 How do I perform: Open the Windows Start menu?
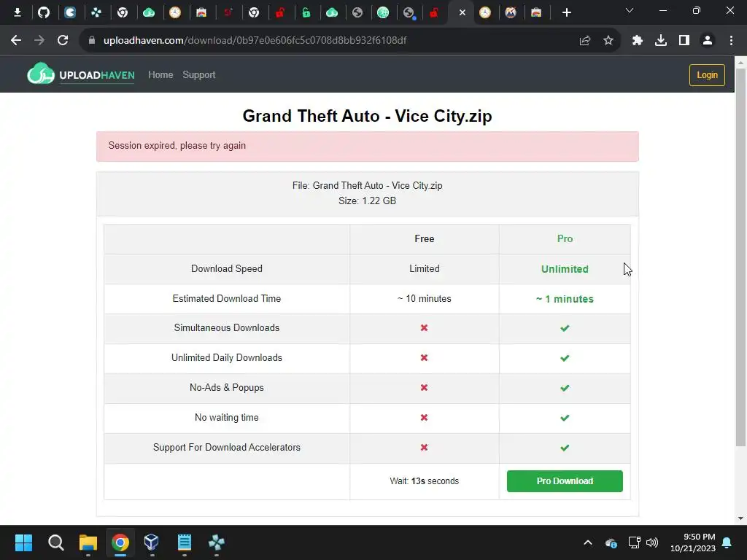coord(23,542)
